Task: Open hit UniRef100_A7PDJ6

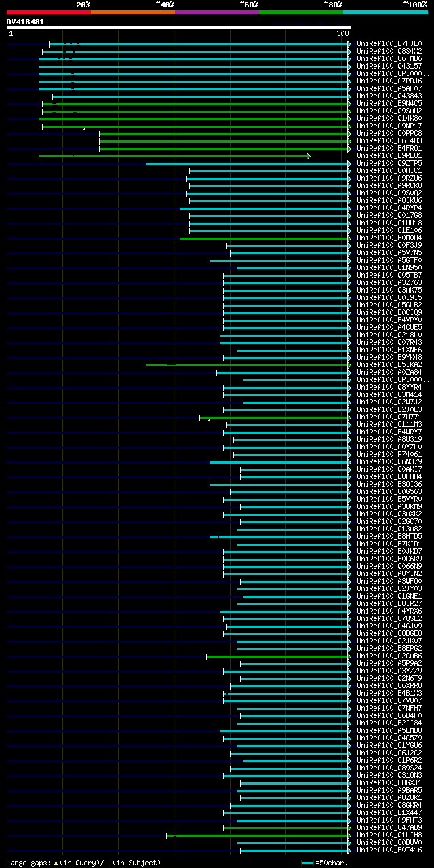Action: pos(389,81)
